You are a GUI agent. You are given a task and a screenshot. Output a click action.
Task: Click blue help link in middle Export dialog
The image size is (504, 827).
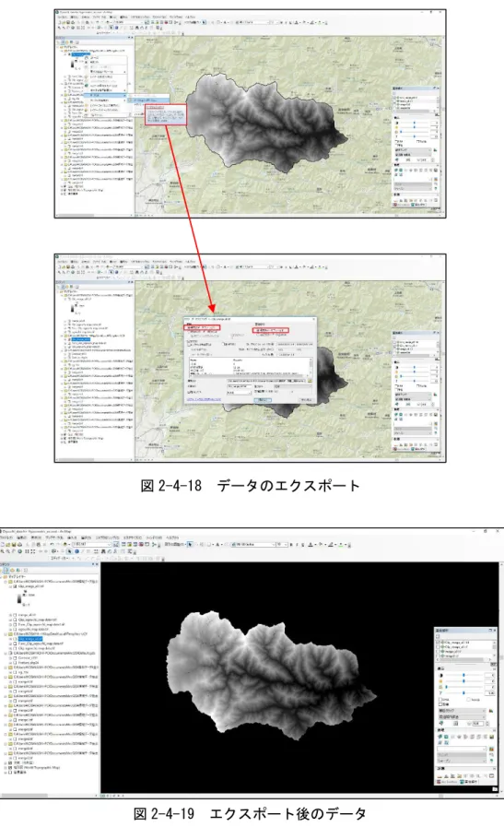(204, 399)
